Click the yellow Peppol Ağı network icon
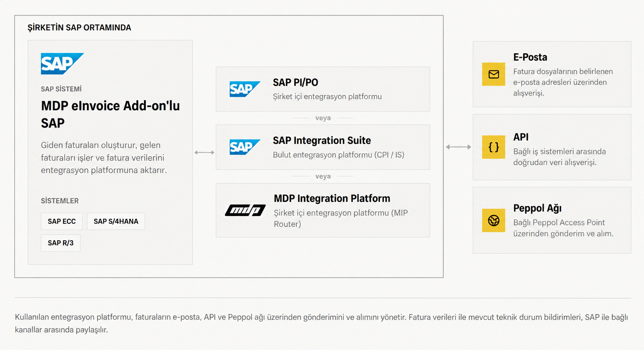The image size is (644, 350). 493,220
